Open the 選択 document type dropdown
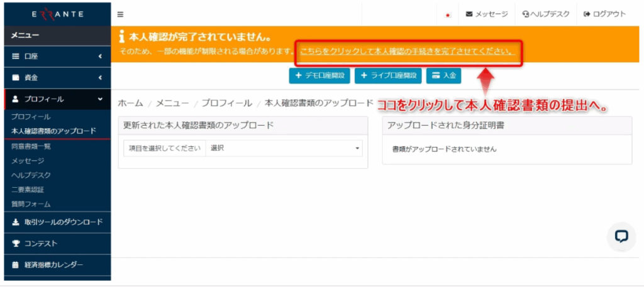The height and width of the screenshot is (287, 644). pyautogui.click(x=284, y=148)
